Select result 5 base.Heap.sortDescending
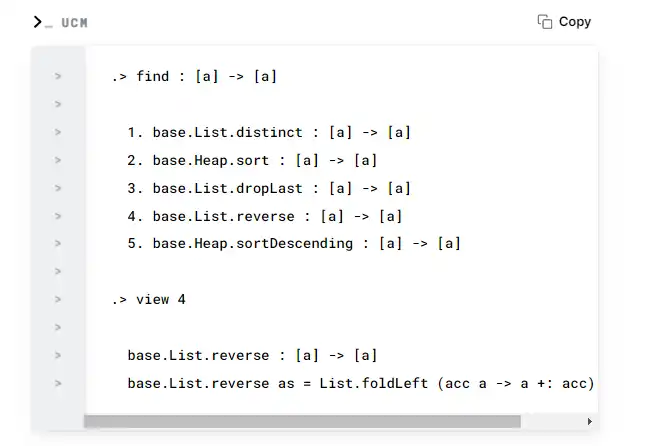The width and height of the screenshot is (663, 446). point(294,244)
